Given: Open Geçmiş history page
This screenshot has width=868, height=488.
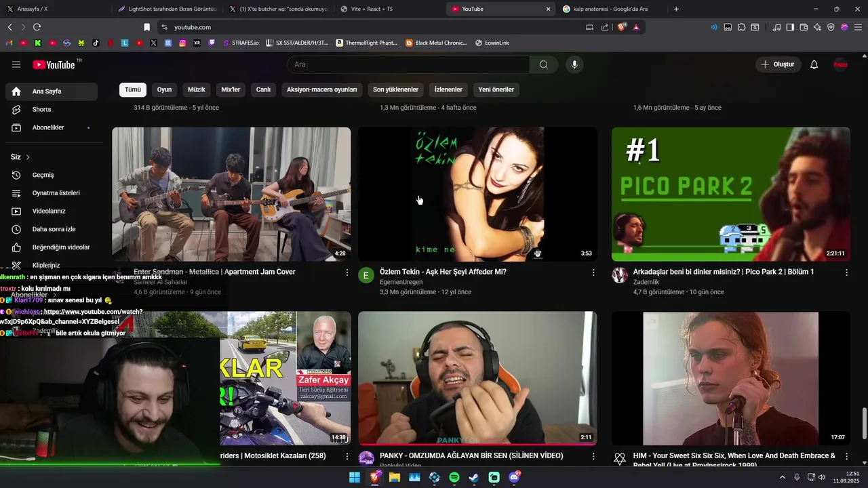Looking at the screenshot, I should click(52, 175).
